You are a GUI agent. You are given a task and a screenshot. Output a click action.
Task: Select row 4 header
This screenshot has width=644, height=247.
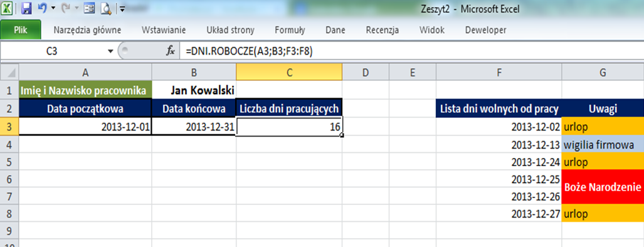pos(9,144)
